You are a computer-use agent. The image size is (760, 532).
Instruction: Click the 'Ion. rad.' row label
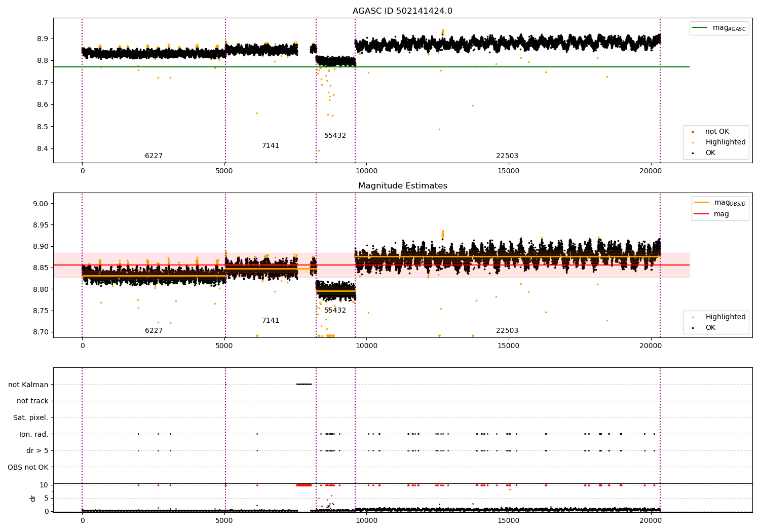click(34, 434)
